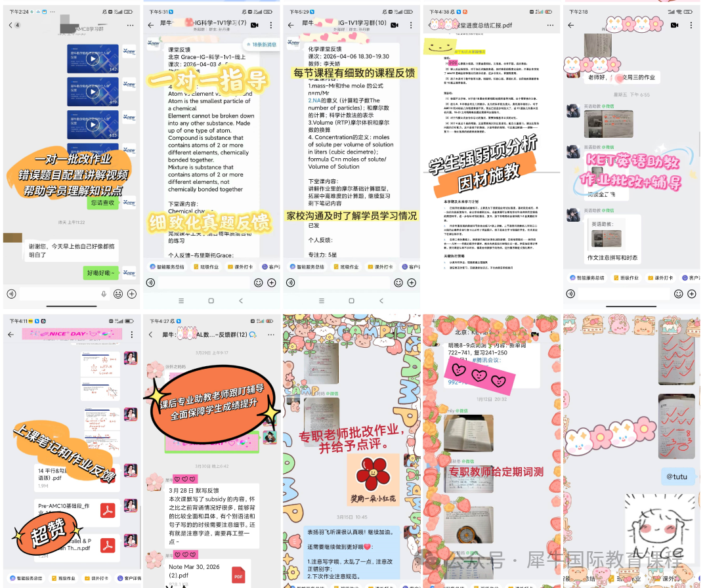Open Note Mar 30, 2026 (2).pdf attachment
Viewport: 705px width, 588px height.
pos(209,574)
